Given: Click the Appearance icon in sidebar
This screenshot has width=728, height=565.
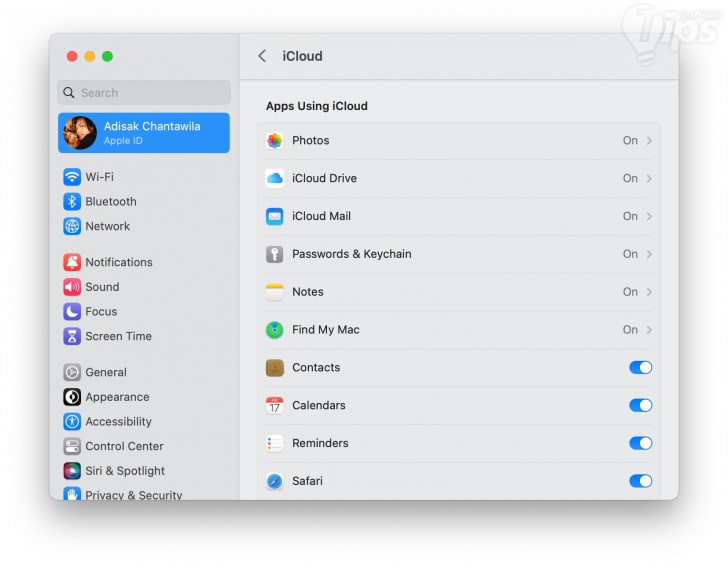Looking at the screenshot, I should [x=72, y=397].
